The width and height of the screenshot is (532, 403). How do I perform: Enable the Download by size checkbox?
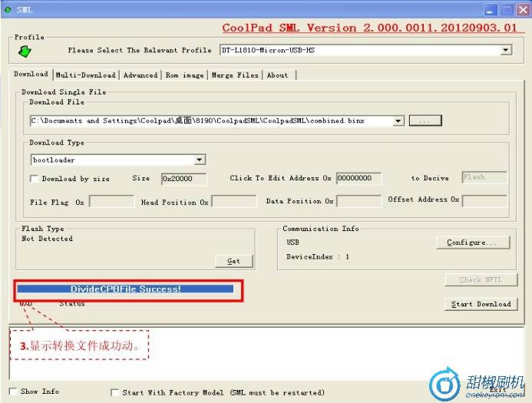(34, 179)
